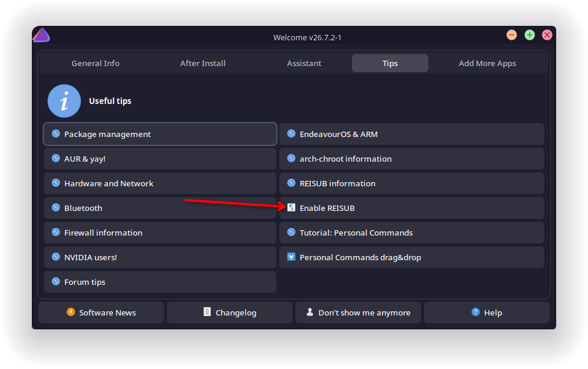
Task: Click the Enable REISUB button
Action: tap(412, 208)
